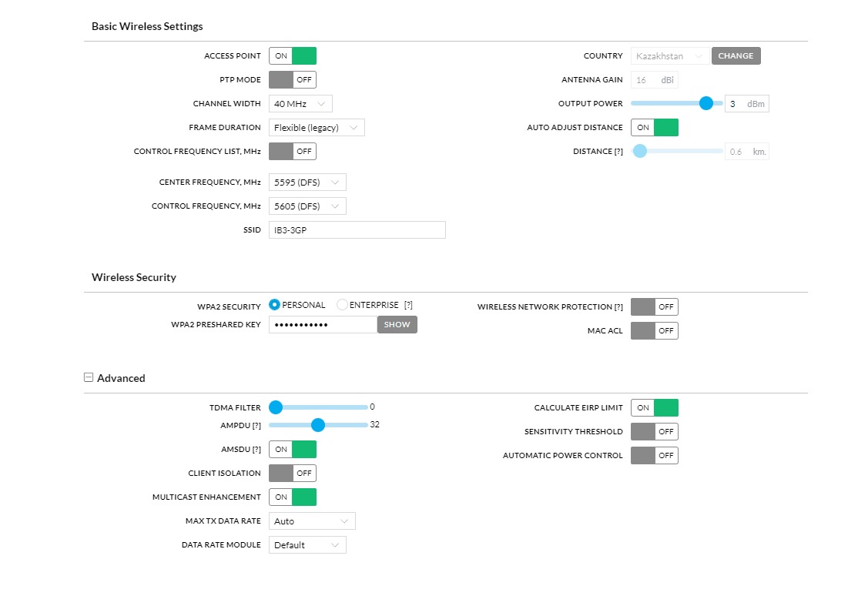This screenshot has width=868, height=606.
Task: Click the AMPDU help [?] marker
Action: [x=256, y=425]
